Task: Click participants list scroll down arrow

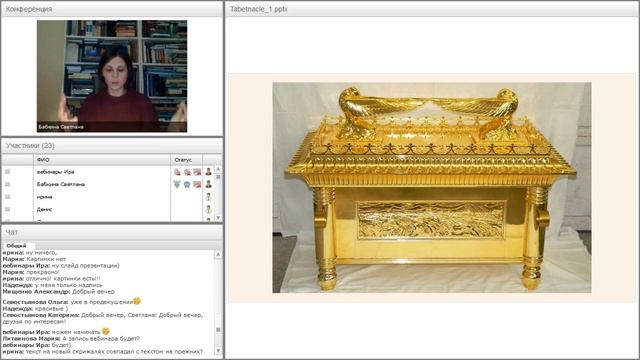Action: [x=218, y=218]
